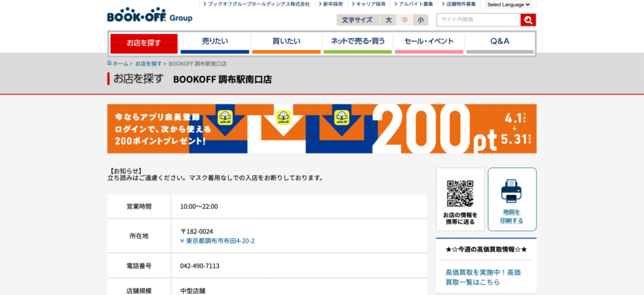Click the 所在地 row label
This screenshot has height=295, width=644.
tap(139, 236)
